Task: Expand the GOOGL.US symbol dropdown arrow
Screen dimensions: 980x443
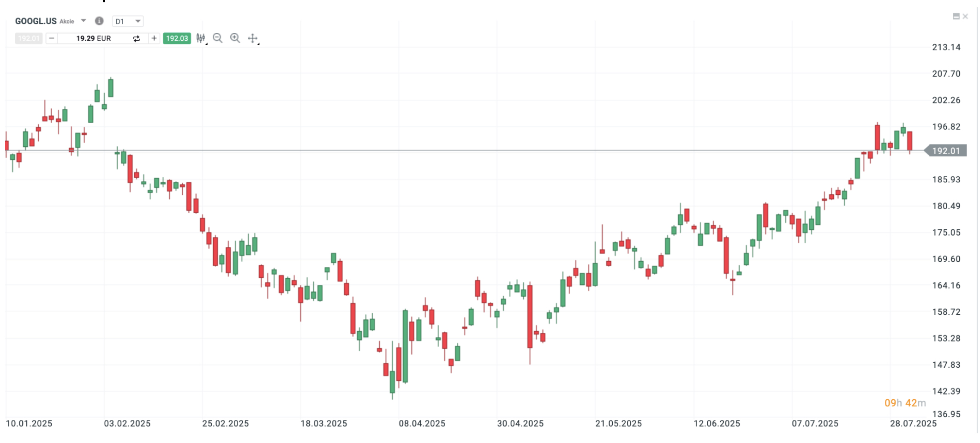Action: 84,21
